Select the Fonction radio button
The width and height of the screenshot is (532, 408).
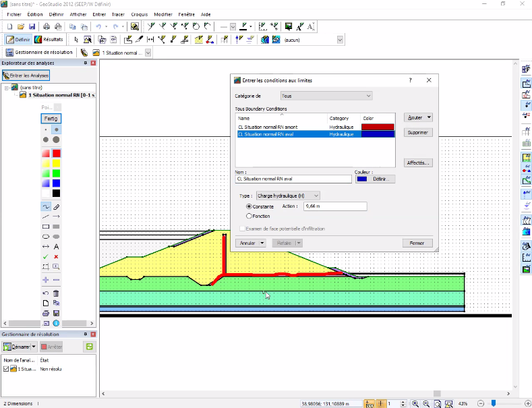click(249, 216)
